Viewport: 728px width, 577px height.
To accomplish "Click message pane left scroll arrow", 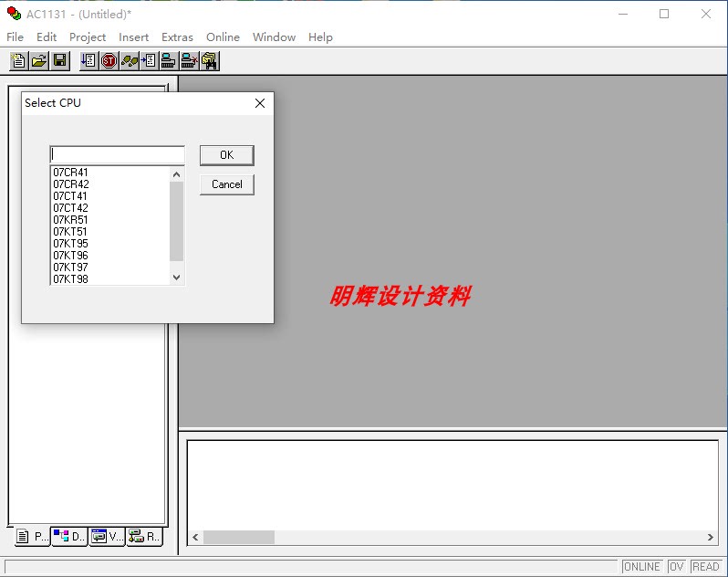I will pos(195,538).
